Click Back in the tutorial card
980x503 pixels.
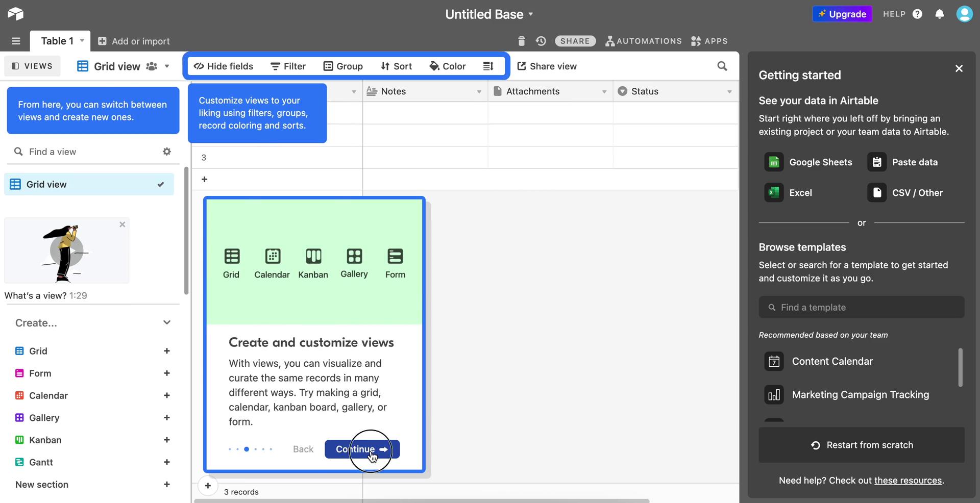coord(303,449)
